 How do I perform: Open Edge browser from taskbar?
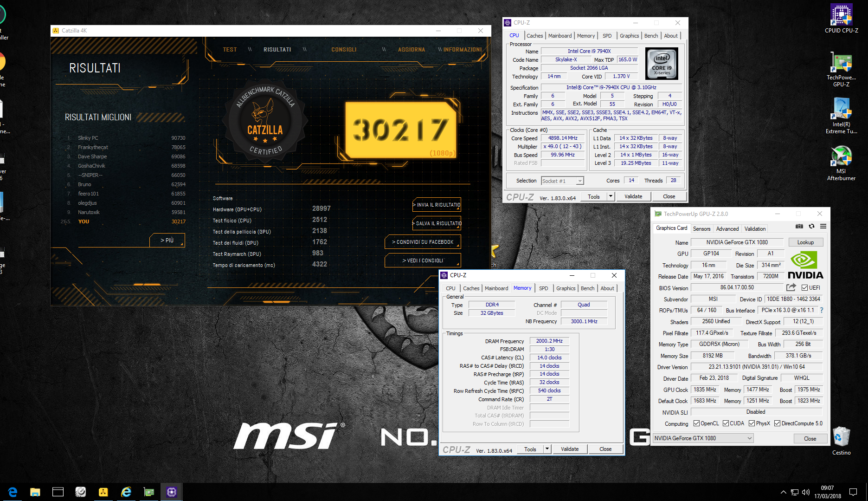tap(13, 492)
